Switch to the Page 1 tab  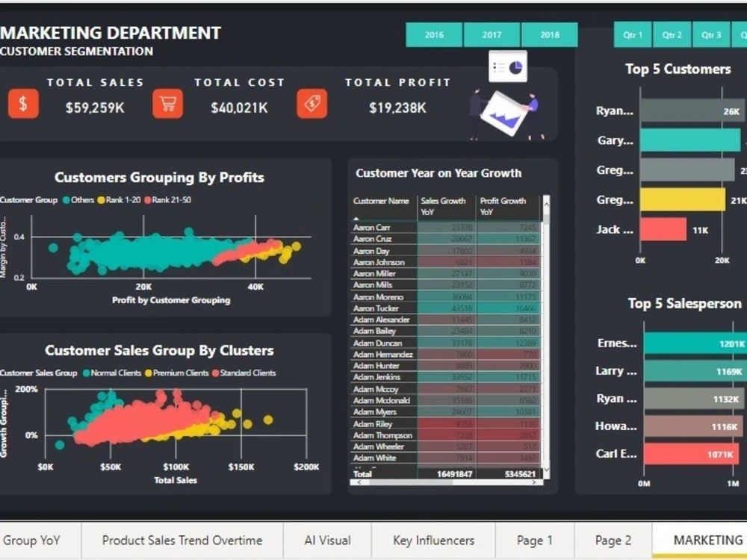[x=535, y=540]
